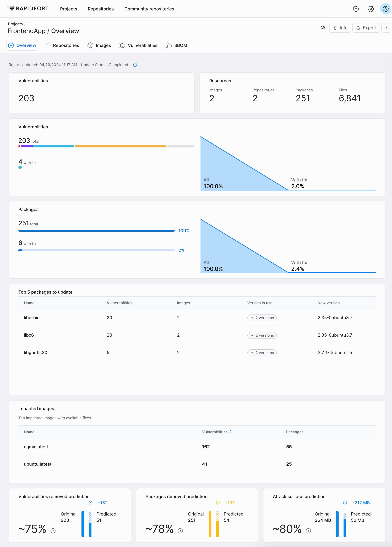Click the 6 with fix progress bar
Viewport: 392px width, 547px height.
[96, 250]
